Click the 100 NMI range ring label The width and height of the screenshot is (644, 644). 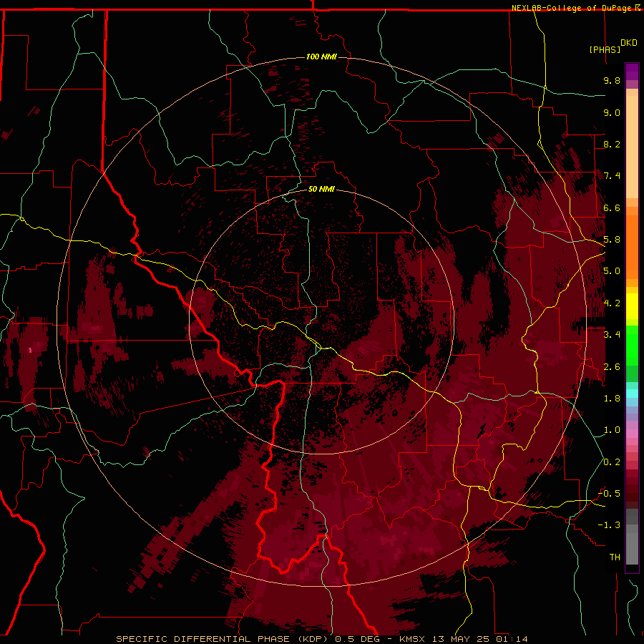coord(321,57)
